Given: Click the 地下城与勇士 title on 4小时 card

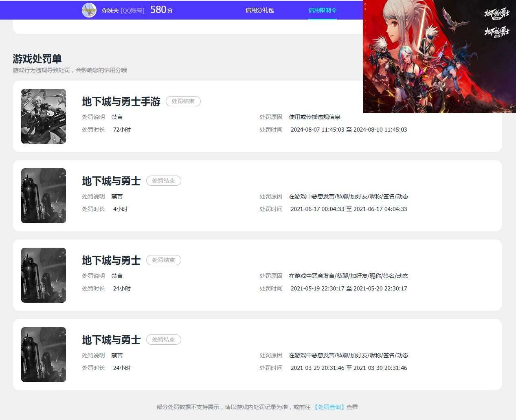Looking at the screenshot, I should click(x=111, y=181).
